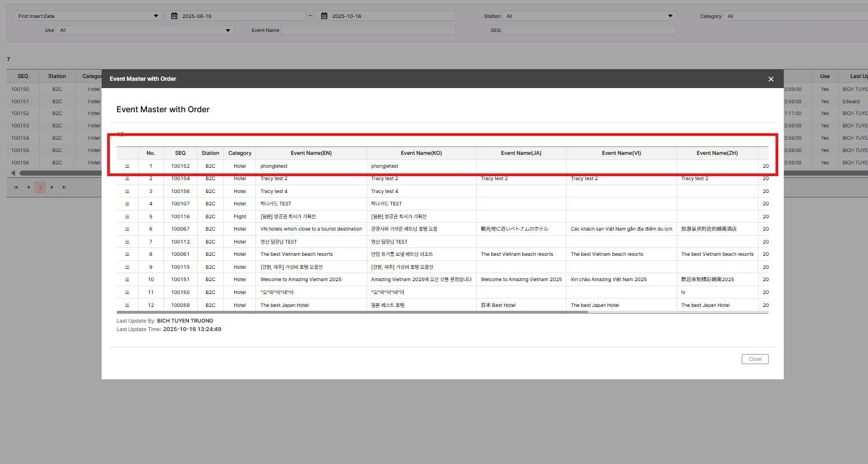Screen dimensions: 868x464
Task: Click drag handle of the Flight category row
Action: [127, 217]
